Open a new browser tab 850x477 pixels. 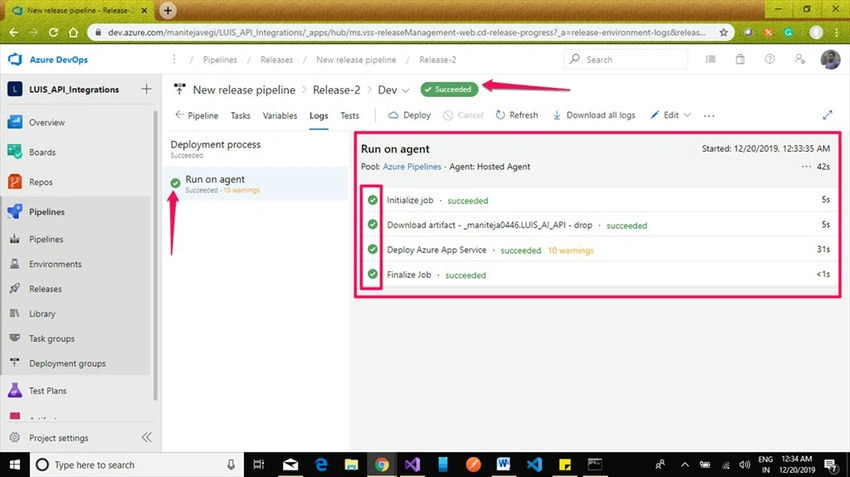[168, 10]
